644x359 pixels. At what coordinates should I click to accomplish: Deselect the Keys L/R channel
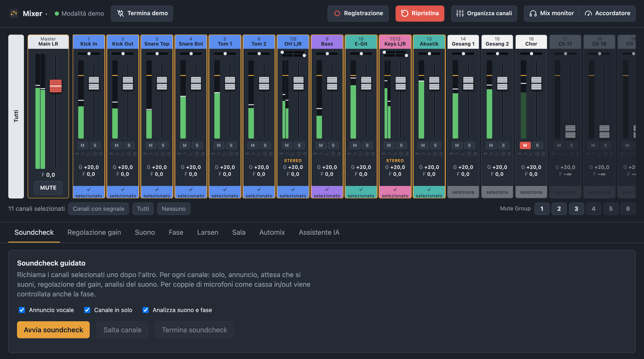tap(395, 192)
